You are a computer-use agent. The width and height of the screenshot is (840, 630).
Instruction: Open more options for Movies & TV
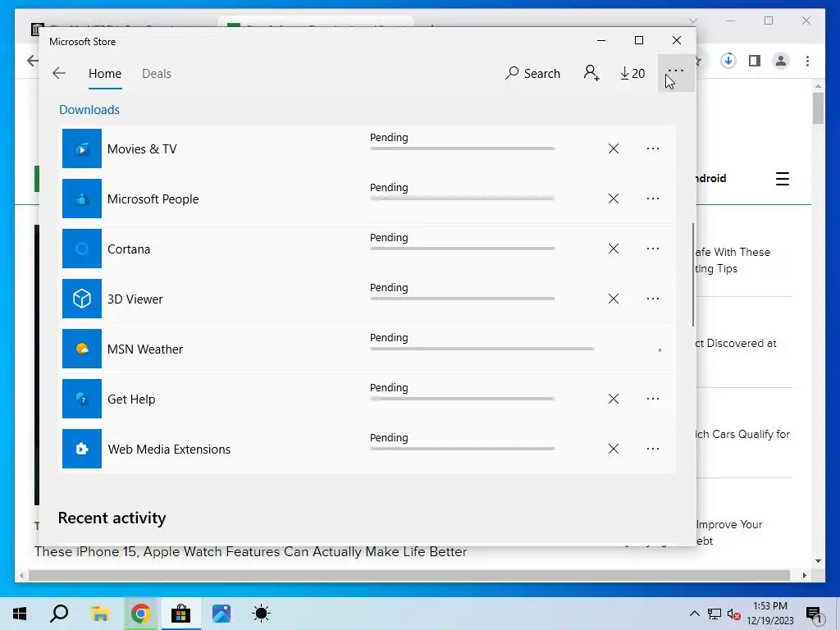[x=652, y=148]
